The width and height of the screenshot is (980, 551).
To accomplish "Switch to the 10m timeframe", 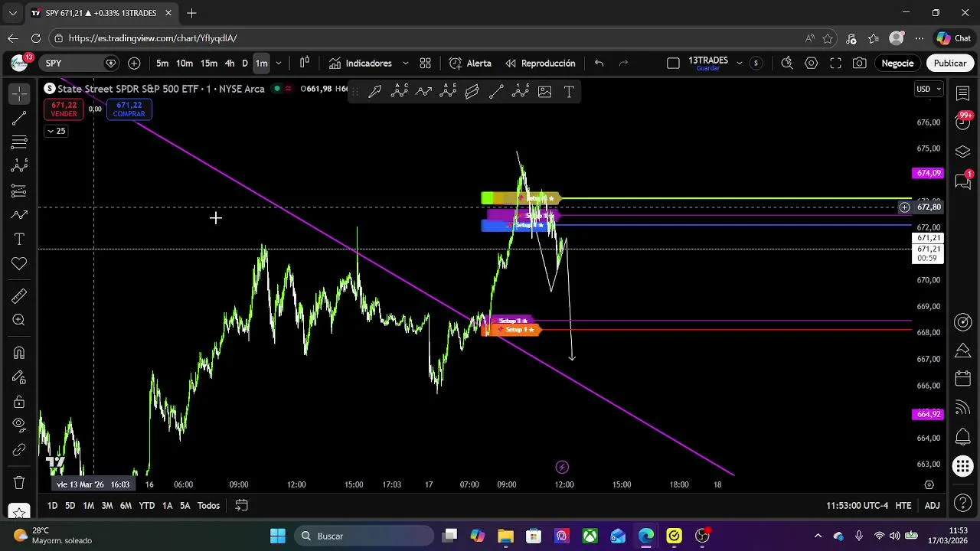I will click(185, 64).
